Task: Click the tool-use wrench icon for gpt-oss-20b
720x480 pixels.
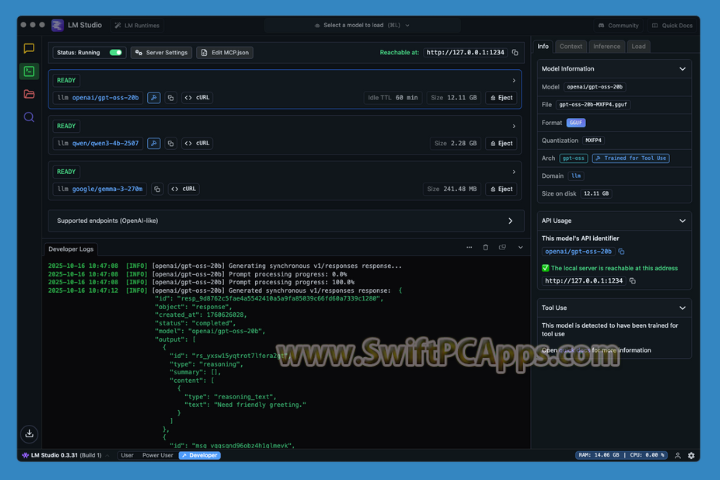Action: click(154, 97)
